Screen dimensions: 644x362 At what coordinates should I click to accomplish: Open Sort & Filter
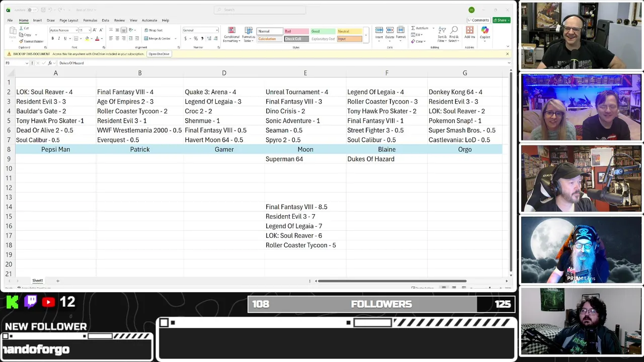pyautogui.click(x=442, y=34)
